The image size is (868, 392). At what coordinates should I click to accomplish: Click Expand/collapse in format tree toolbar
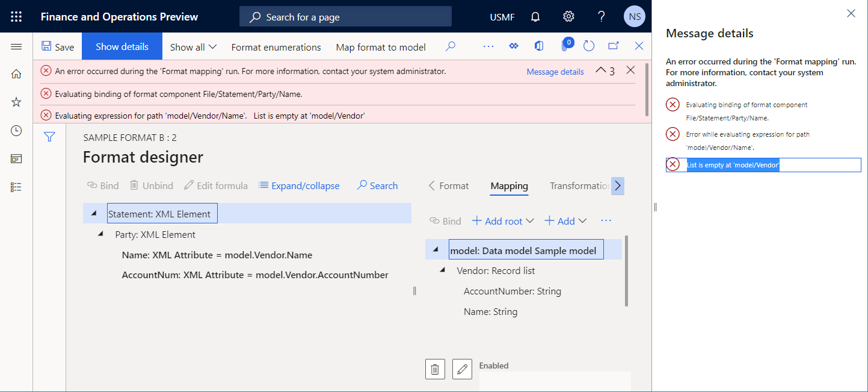(299, 185)
